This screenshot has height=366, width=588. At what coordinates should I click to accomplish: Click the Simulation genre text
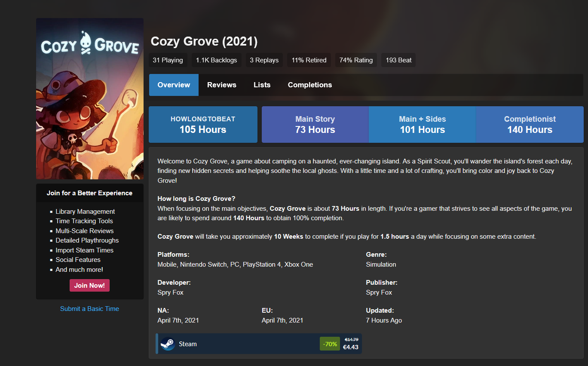[x=381, y=265]
